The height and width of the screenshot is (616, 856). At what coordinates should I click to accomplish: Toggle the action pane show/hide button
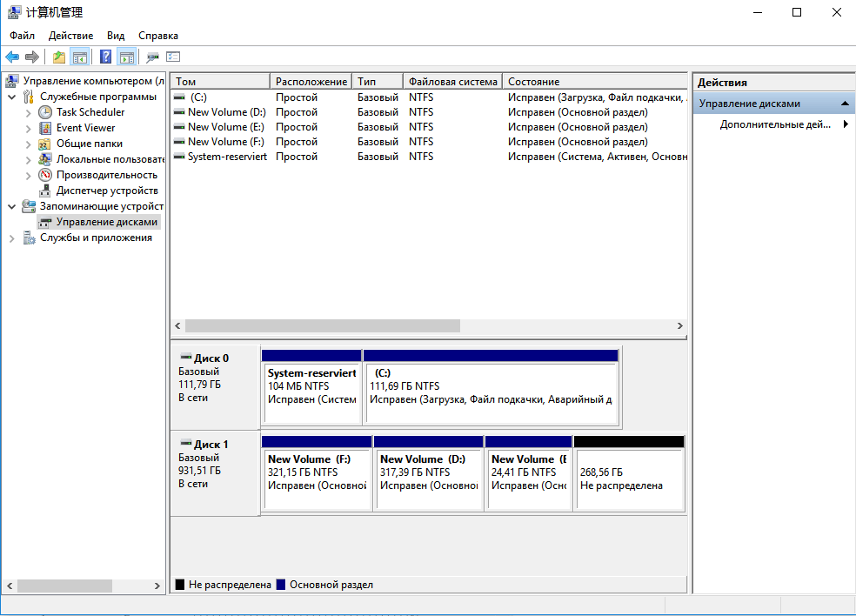[126, 57]
